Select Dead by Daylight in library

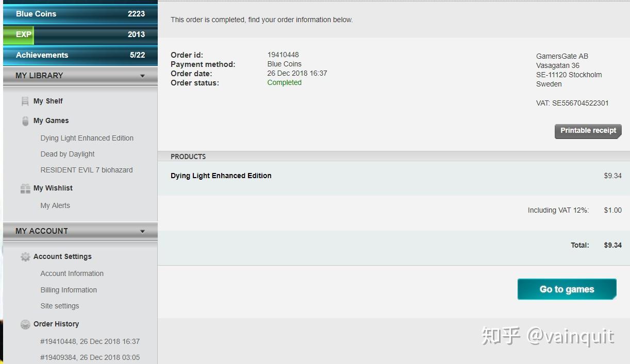pos(68,154)
